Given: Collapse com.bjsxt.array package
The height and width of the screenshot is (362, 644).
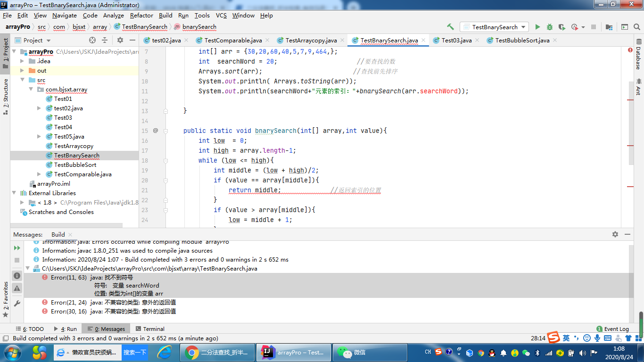Looking at the screenshot, I should pyautogui.click(x=31, y=89).
